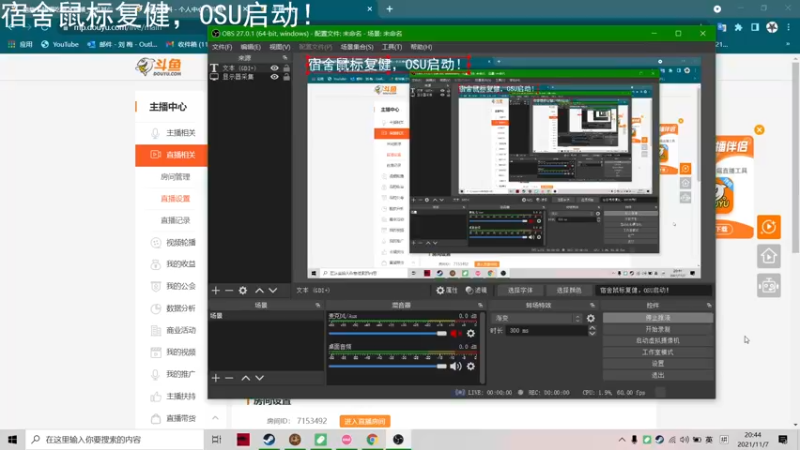Click the OBS icon in the taskbar
This screenshot has width=800, height=450.
398,439
